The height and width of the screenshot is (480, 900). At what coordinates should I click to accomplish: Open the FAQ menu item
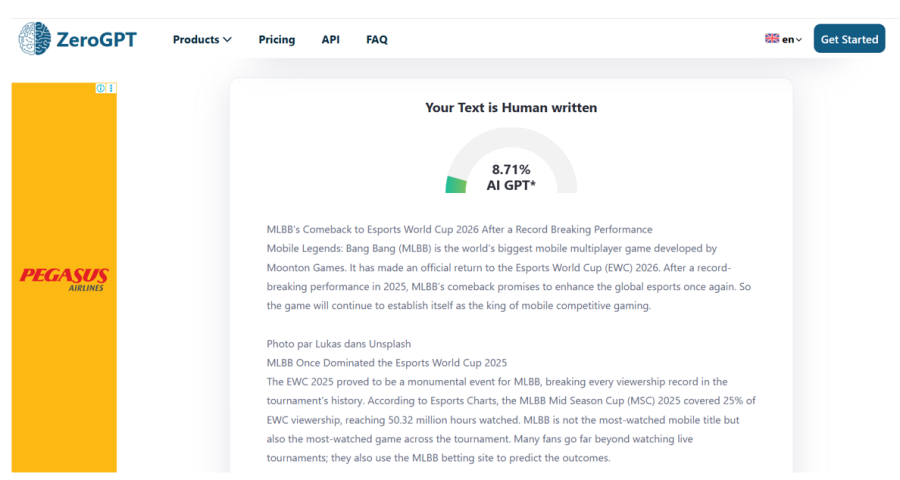(x=376, y=40)
